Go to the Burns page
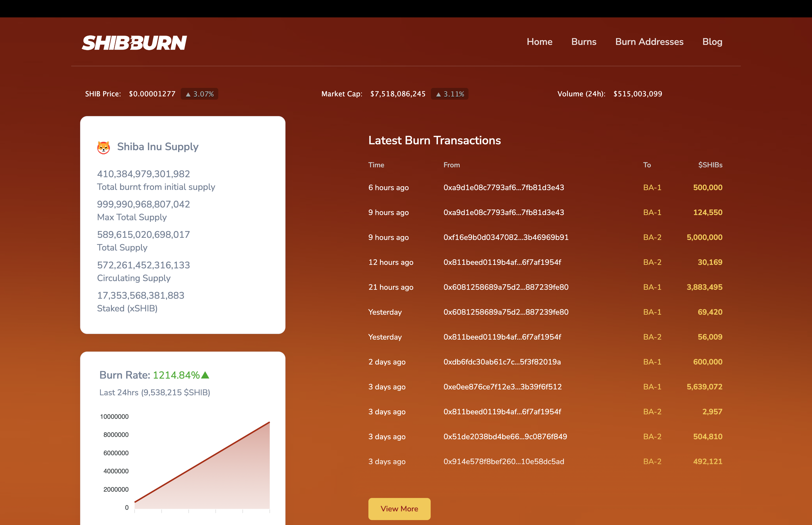The image size is (812, 525). tap(584, 42)
